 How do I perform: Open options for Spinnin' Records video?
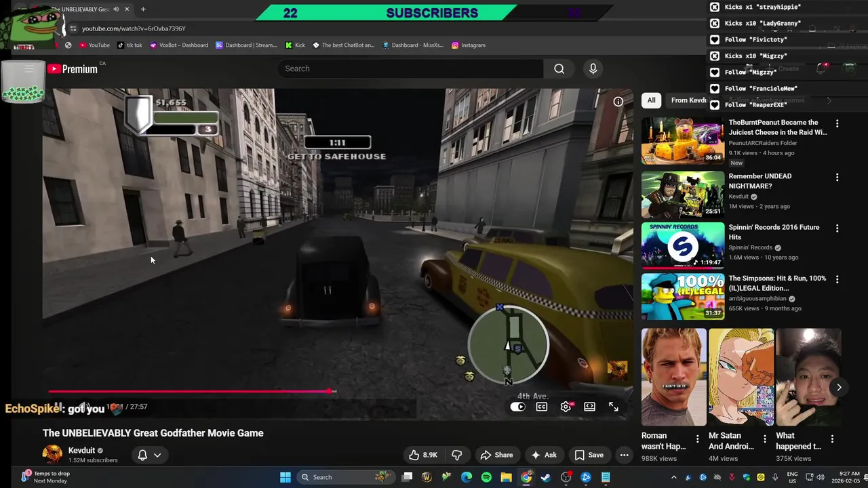click(x=837, y=228)
